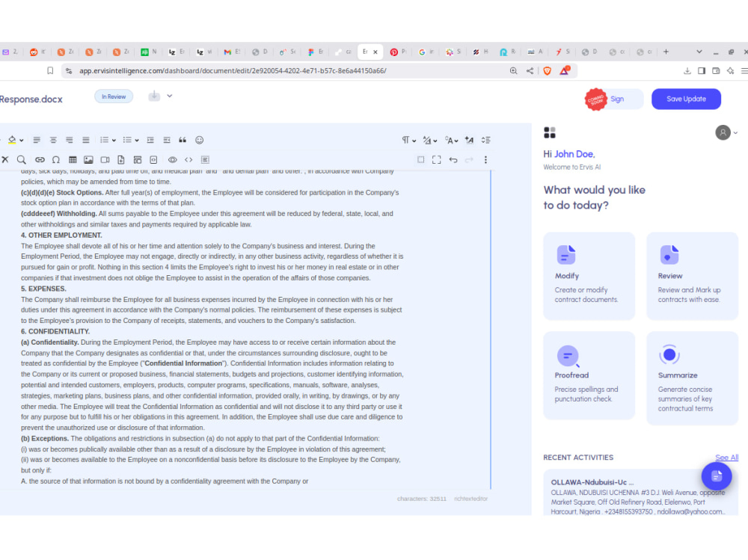
Task: Insert a hyperlink
Action: 40,160
